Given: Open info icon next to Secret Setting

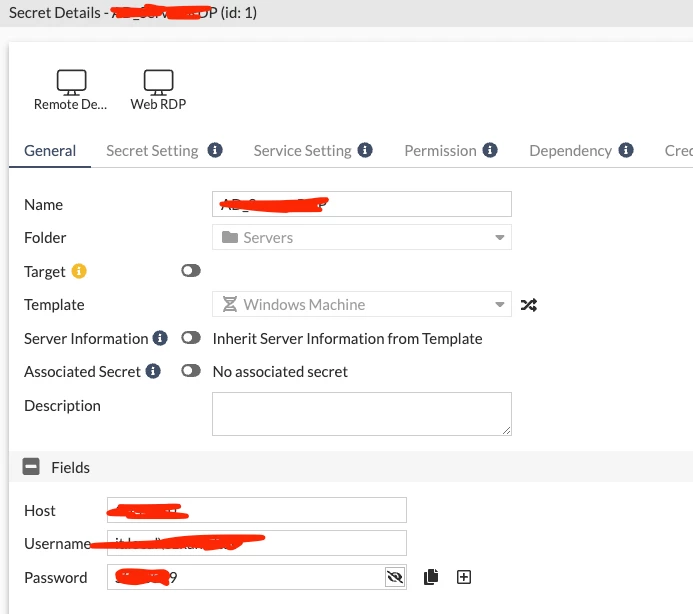Looking at the screenshot, I should [x=215, y=150].
